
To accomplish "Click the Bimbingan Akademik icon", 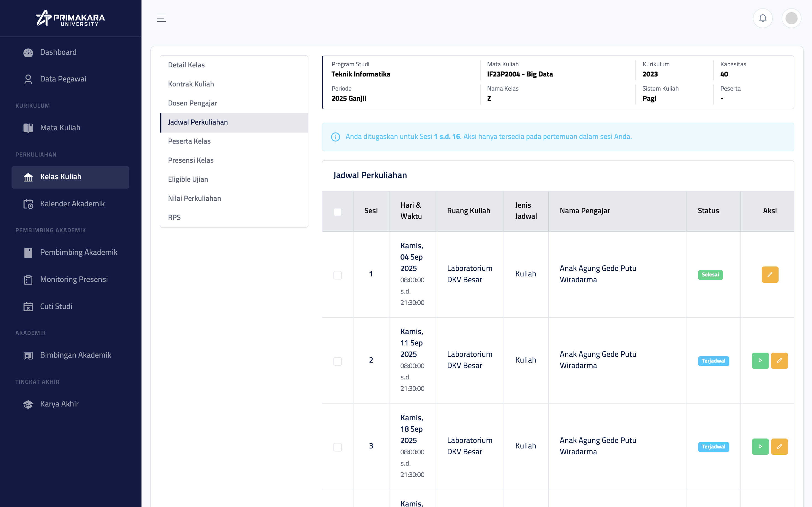I will [28, 355].
